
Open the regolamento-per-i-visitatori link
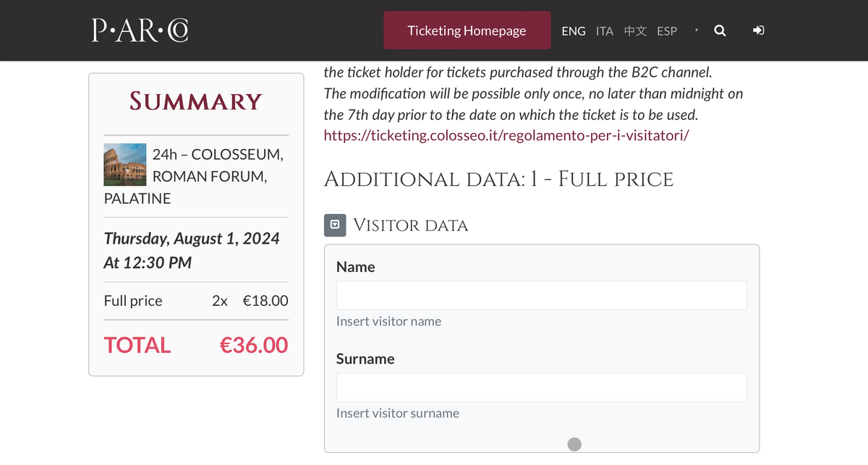[x=506, y=135]
